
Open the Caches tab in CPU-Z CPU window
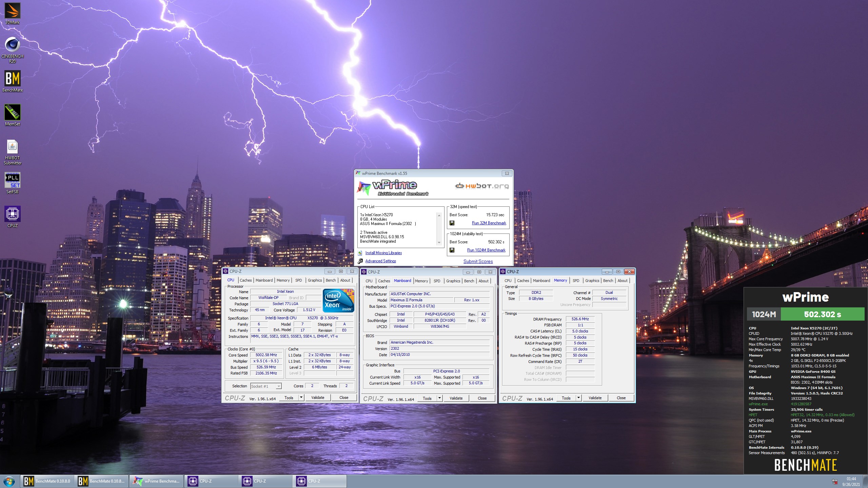click(x=245, y=280)
